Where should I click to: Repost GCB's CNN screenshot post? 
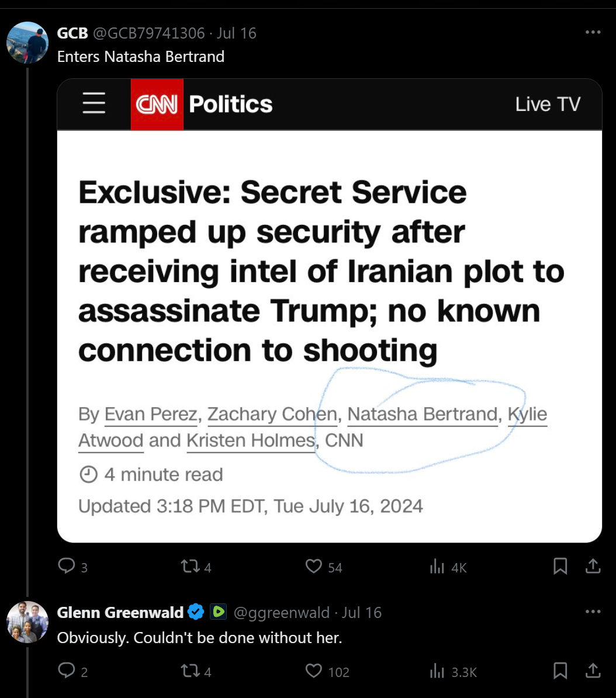tap(189, 566)
